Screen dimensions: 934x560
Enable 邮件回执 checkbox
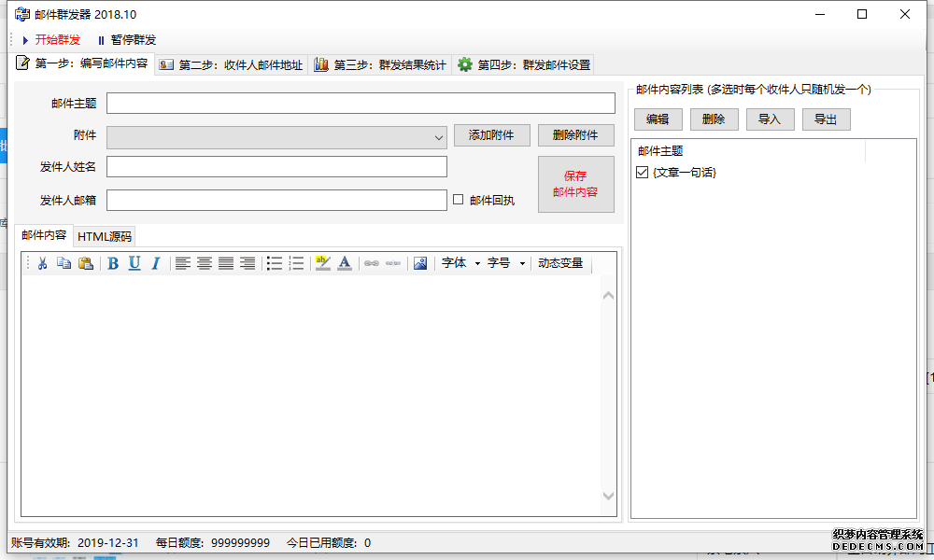click(458, 199)
